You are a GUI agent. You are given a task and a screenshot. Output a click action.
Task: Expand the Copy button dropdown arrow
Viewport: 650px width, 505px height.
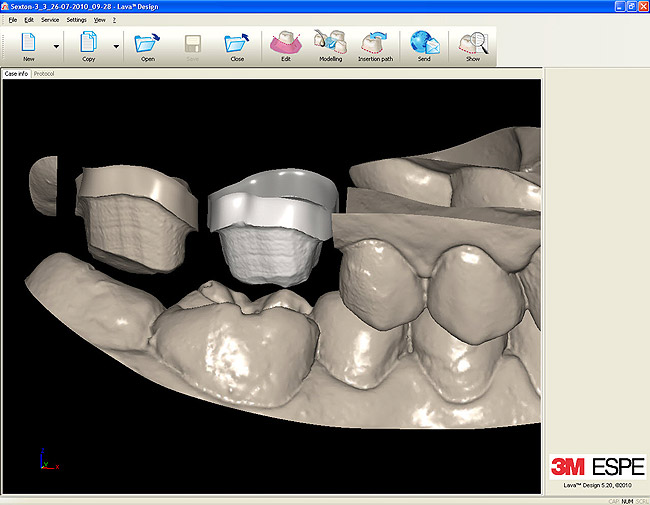click(116, 46)
